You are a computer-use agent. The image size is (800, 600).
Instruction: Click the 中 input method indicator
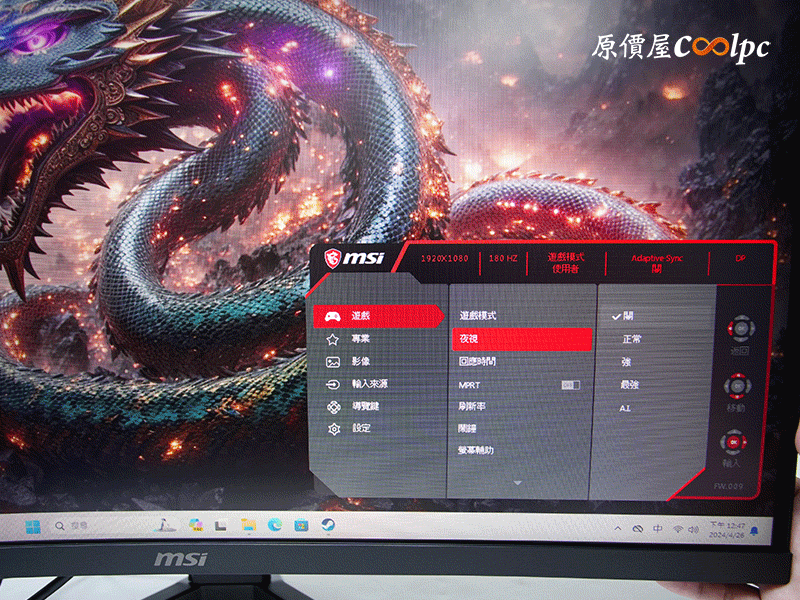coord(658,529)
